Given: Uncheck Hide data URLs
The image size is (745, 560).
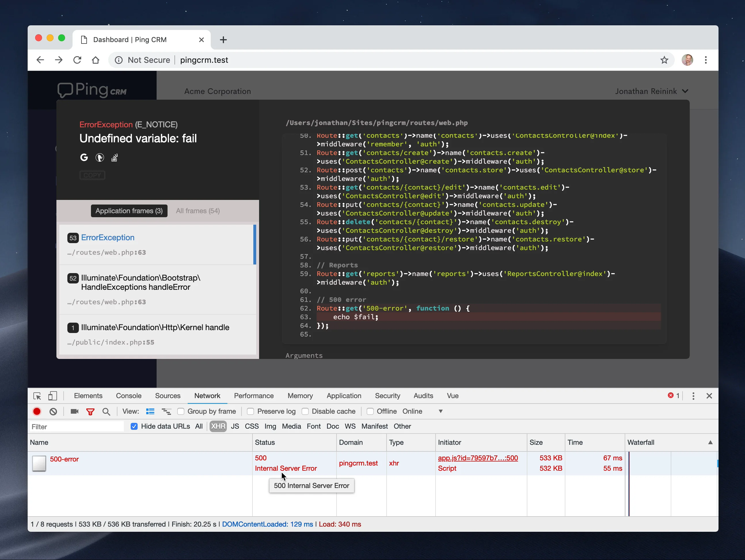Looking at the screenshot, I should tap(134, 426).
